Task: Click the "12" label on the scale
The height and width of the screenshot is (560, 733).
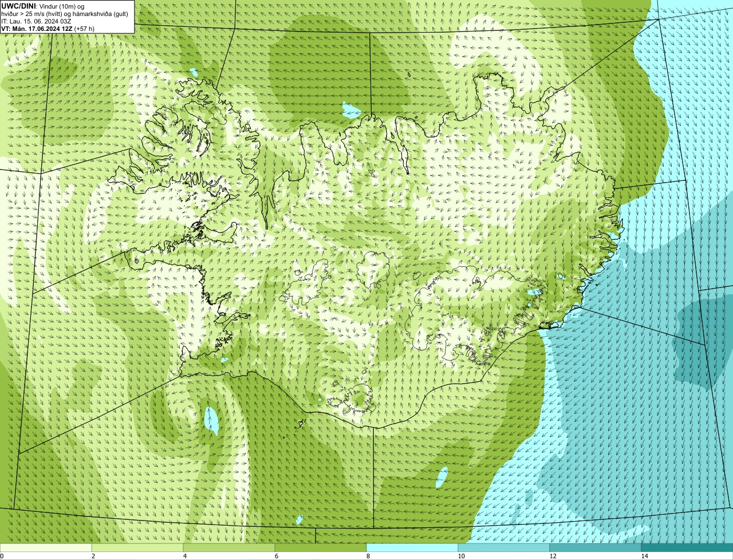Action: coord(553,556)
